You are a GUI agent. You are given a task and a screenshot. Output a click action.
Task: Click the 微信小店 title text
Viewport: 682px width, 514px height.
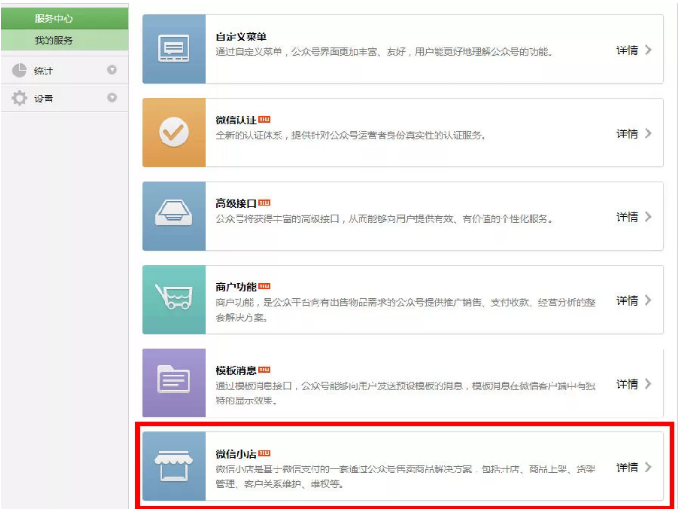(x=236, y=454)
